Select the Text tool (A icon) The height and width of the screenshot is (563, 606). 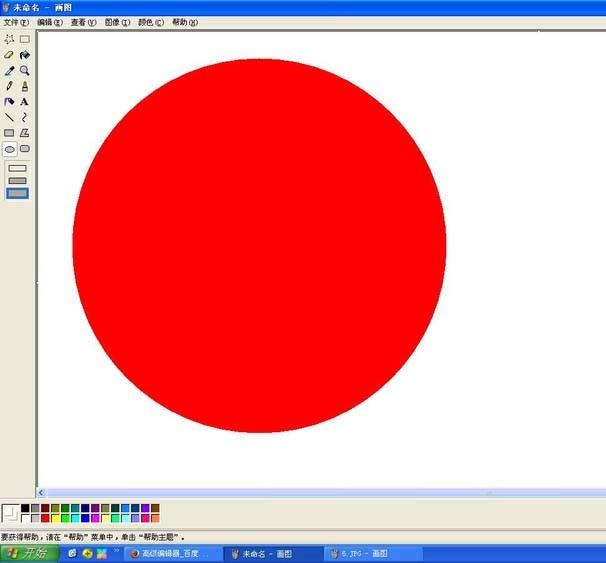click(25, 101)
